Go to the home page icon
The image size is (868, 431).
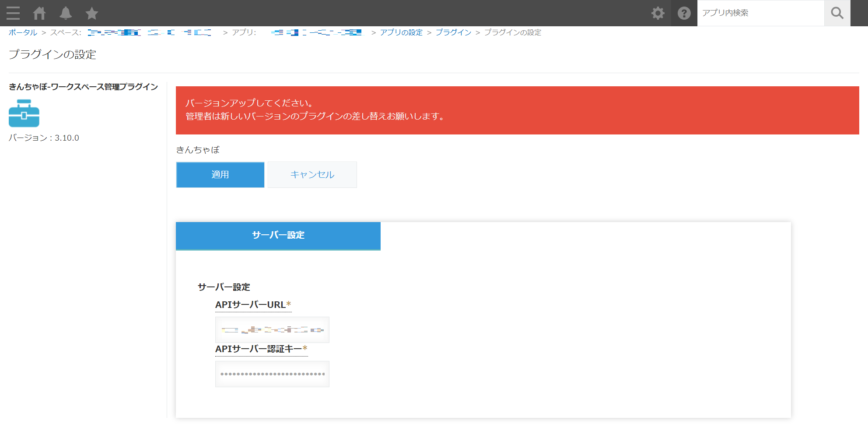tap(39, 13)
